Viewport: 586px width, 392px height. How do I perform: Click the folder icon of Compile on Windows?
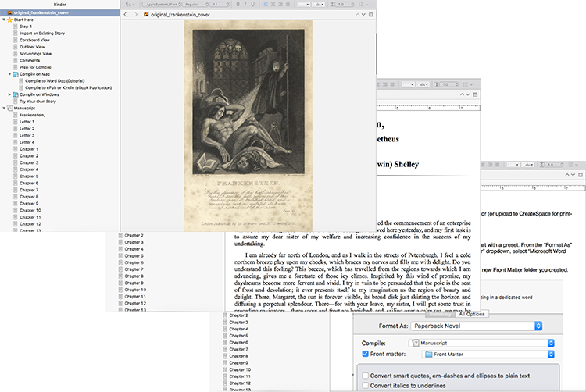16,94
